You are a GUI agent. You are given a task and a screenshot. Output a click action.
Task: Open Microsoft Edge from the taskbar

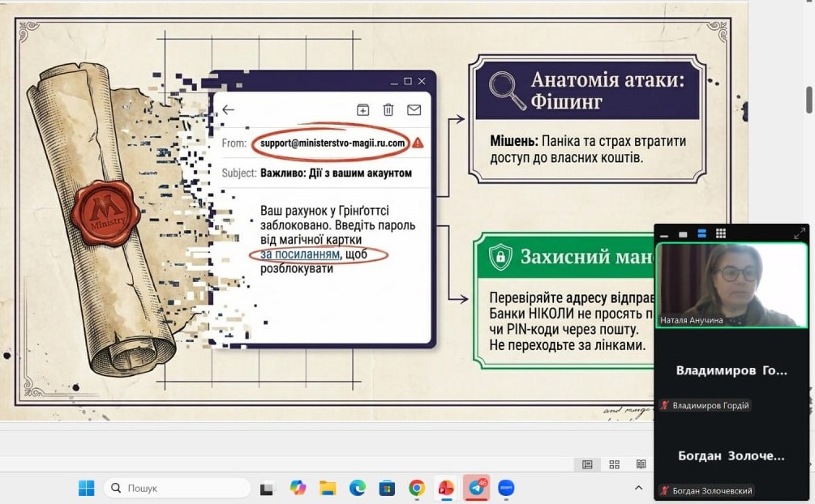357,488
